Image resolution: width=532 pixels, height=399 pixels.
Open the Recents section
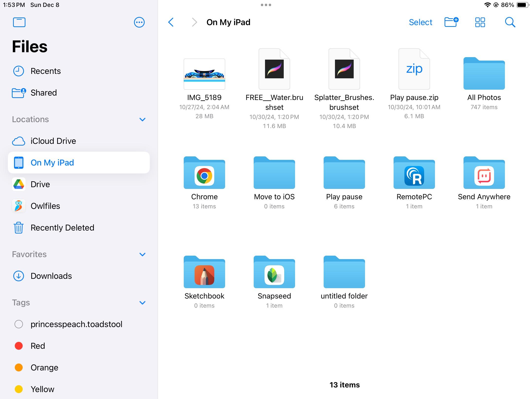pos(46,71)
